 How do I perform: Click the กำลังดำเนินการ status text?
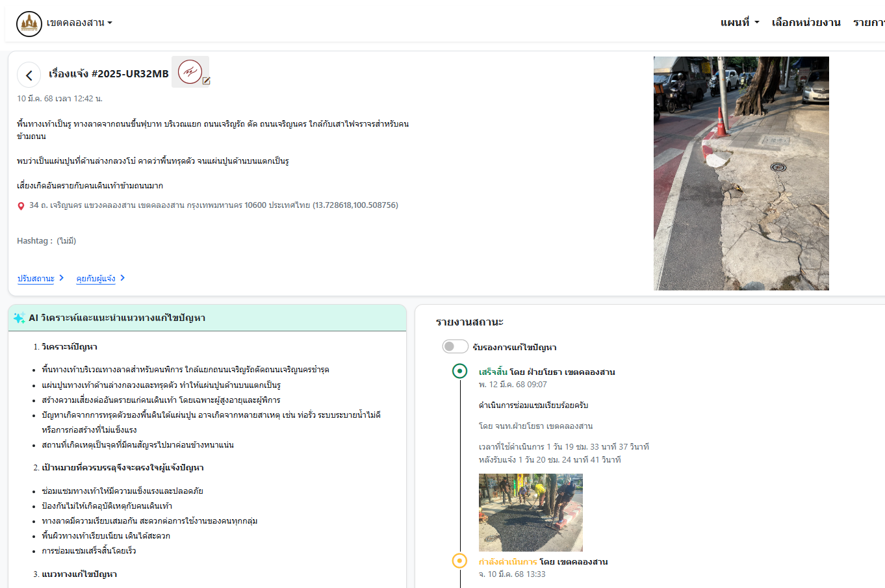(507, 562)
